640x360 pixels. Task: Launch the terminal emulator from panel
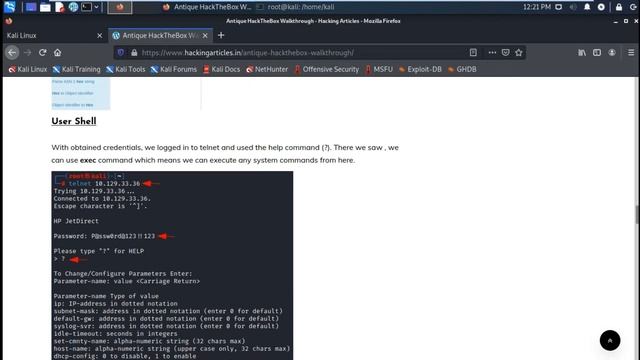(86, 7)
